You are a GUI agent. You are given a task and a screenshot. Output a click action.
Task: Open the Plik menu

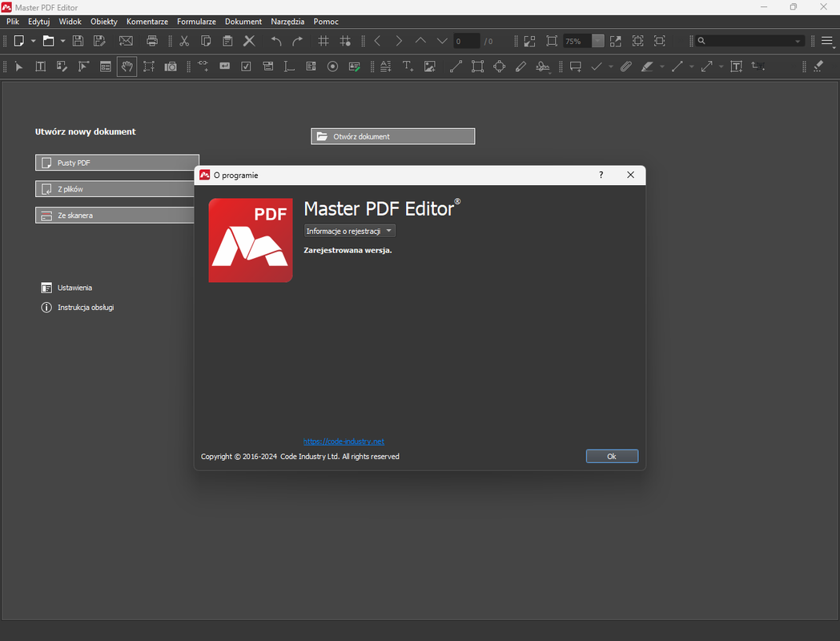pos(13,22)
